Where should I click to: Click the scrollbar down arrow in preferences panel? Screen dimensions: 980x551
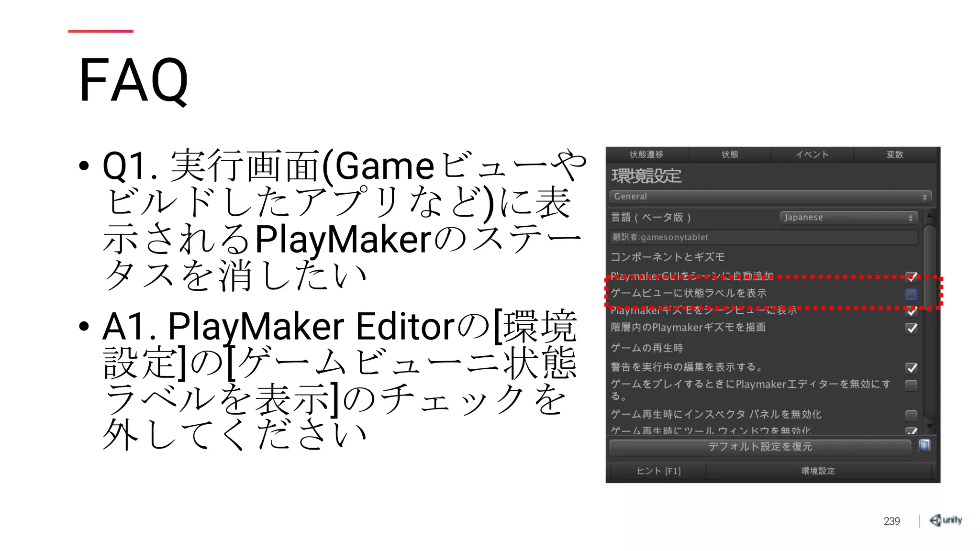(929, 426)
